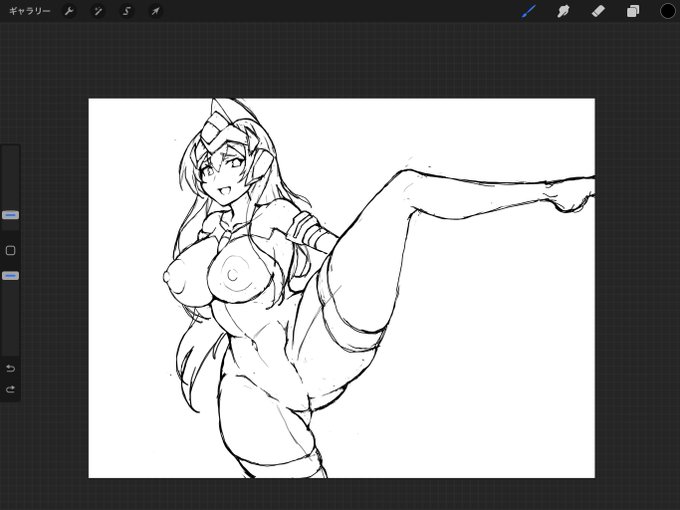Image resolution: width=680 pixels, height=510 pixels.
Task: Click the brush size slider handle
Action: pos(10,215)
